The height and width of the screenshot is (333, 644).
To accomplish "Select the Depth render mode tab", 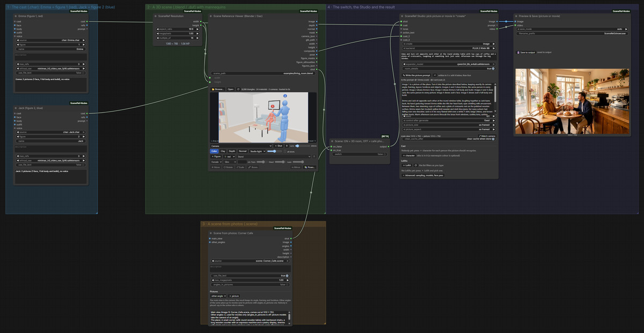I will point(232,151).
